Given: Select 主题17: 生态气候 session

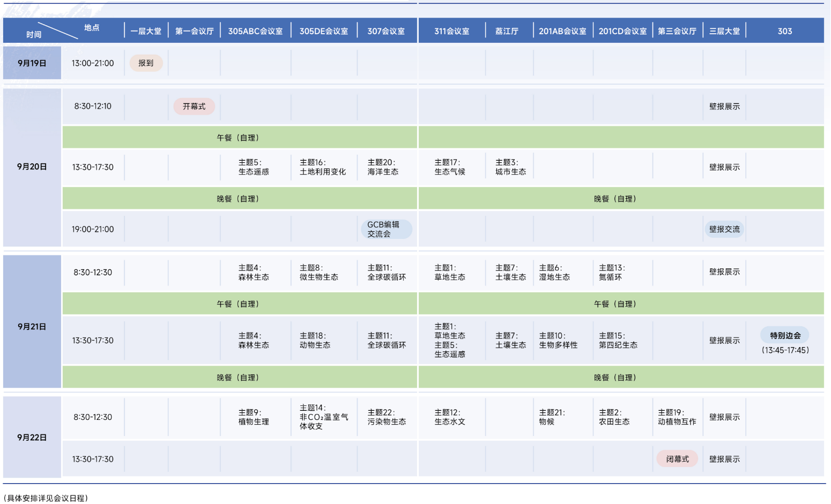Looking at the screenshot, I should point(450,167).
